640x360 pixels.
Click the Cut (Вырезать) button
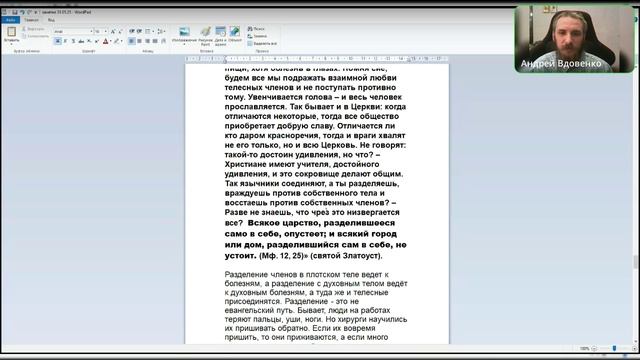coord(33,29)
